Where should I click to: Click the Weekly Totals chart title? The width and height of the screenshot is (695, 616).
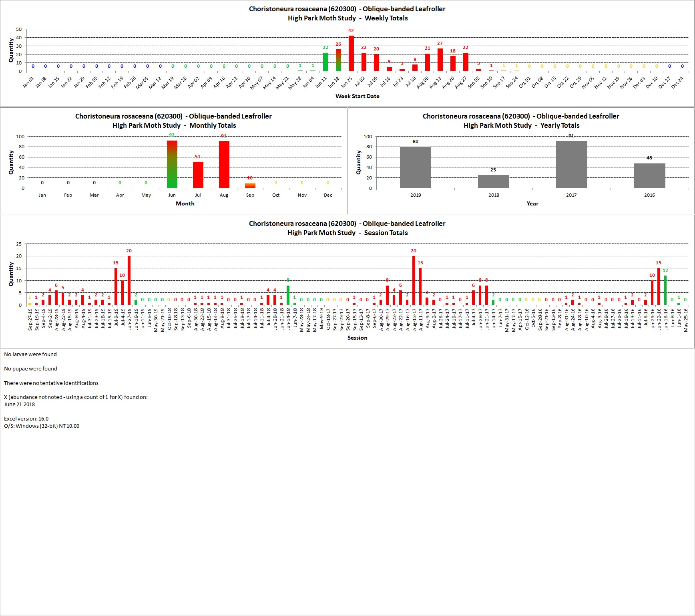tap(347, 14)
